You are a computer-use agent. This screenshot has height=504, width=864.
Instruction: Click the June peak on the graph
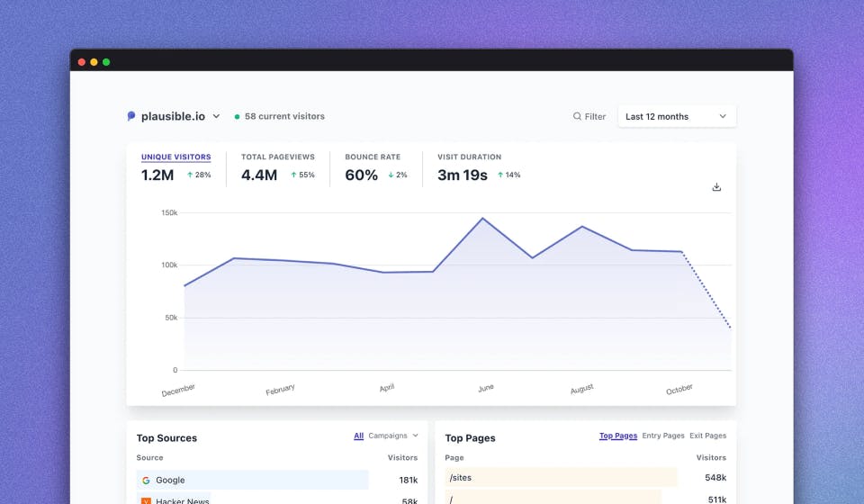pos(483,219)
